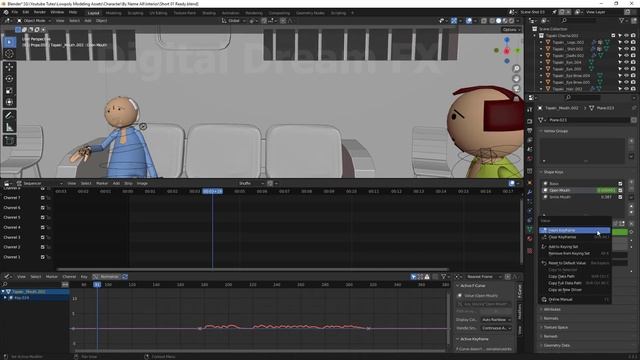640x360 pixels.
Task: Click the Scene Collection icon in outliner
Action: tap(535, 29)
